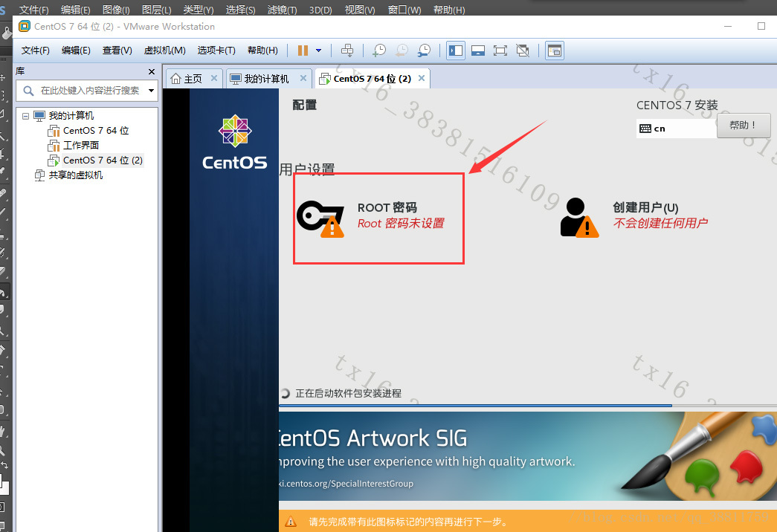Open Photoshop 类型(Y) menu
Image resolution: width=777 pixels, height=532 pixels.
[199, 10]
